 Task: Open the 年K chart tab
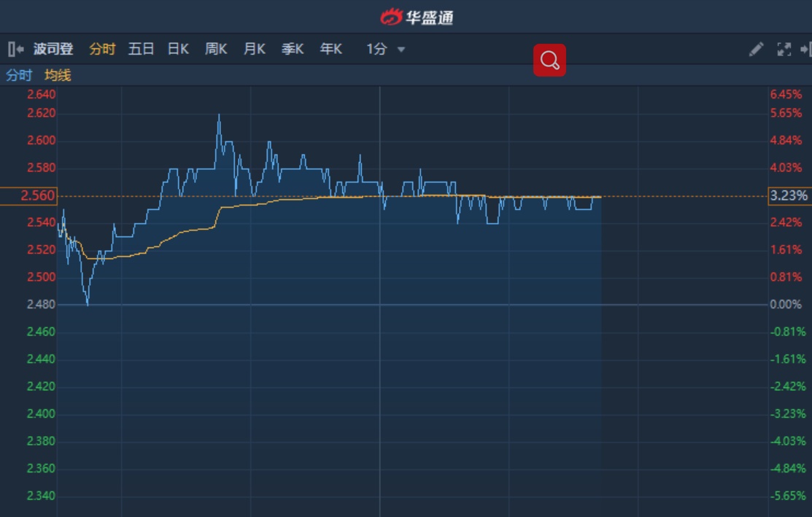331,49
